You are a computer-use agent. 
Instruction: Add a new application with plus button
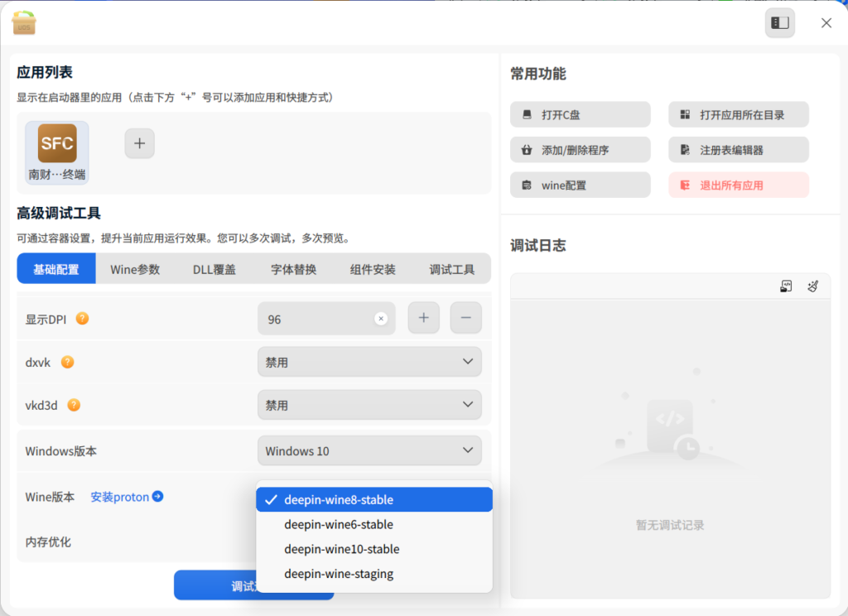pyautogui.click(x=139, y=143)
